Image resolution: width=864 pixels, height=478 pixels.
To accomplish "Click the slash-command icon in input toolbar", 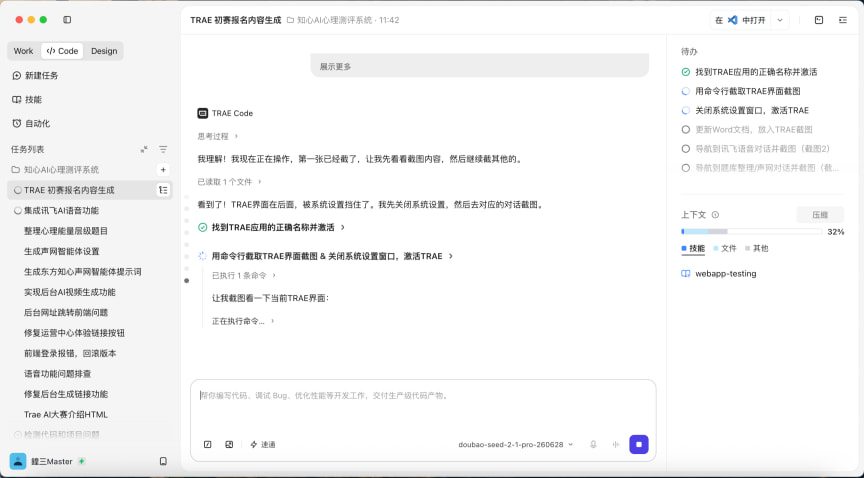I will tap(208, 444).
